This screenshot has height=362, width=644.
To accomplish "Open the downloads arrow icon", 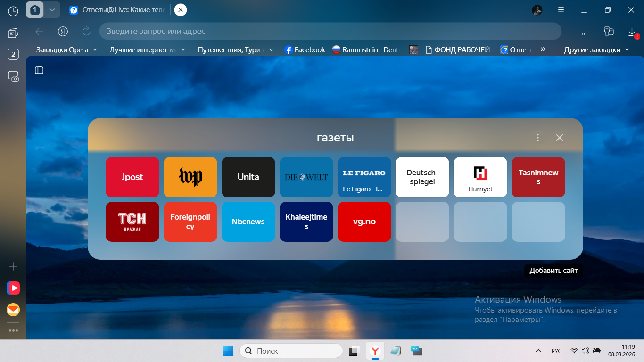I will [632, 32].
